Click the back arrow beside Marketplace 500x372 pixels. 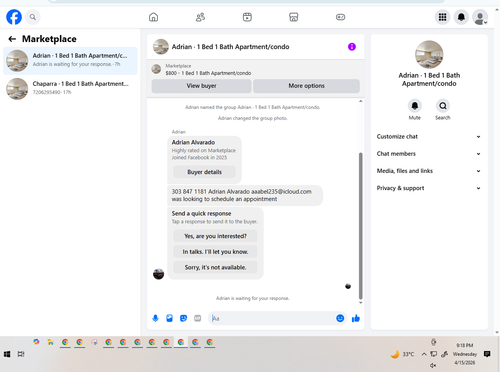pos(12,39)
